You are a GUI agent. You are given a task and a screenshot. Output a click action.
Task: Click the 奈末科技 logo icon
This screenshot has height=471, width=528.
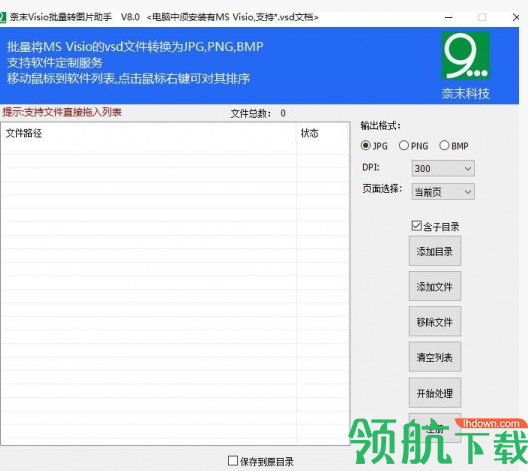465,56
